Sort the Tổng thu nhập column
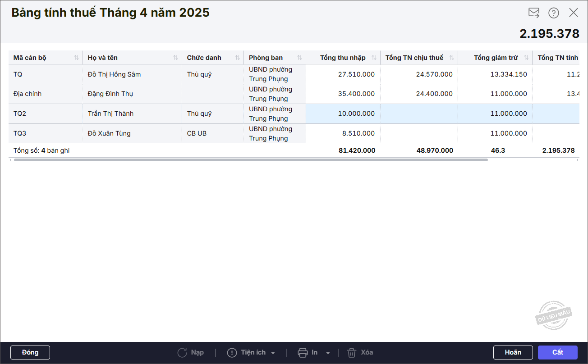 pos(374,58)
